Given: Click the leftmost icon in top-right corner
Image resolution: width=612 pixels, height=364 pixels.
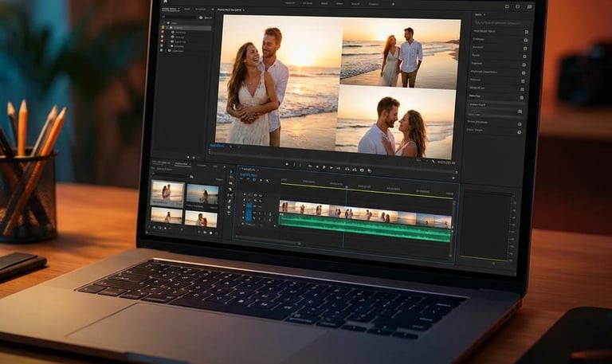Looking at the screenshot, I should [507, 6].
